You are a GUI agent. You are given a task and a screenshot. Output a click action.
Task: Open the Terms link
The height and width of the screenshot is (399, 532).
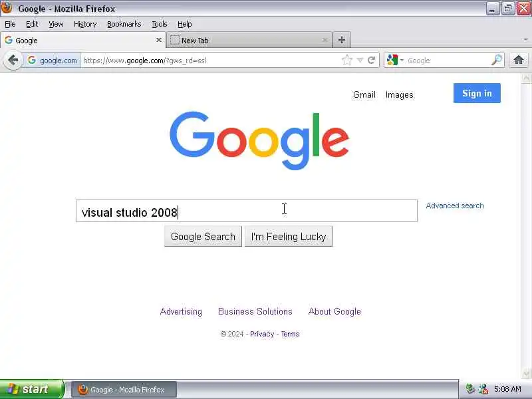point(290,334)
